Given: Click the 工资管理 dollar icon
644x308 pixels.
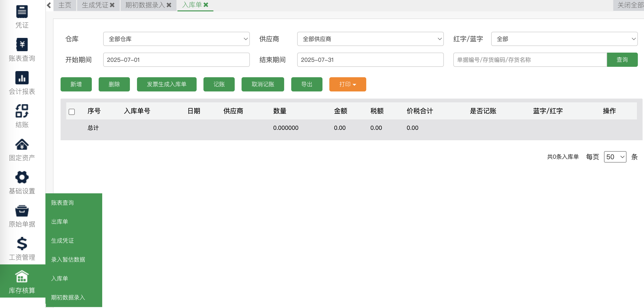Looking at the screenshot, I should point(22,244).
